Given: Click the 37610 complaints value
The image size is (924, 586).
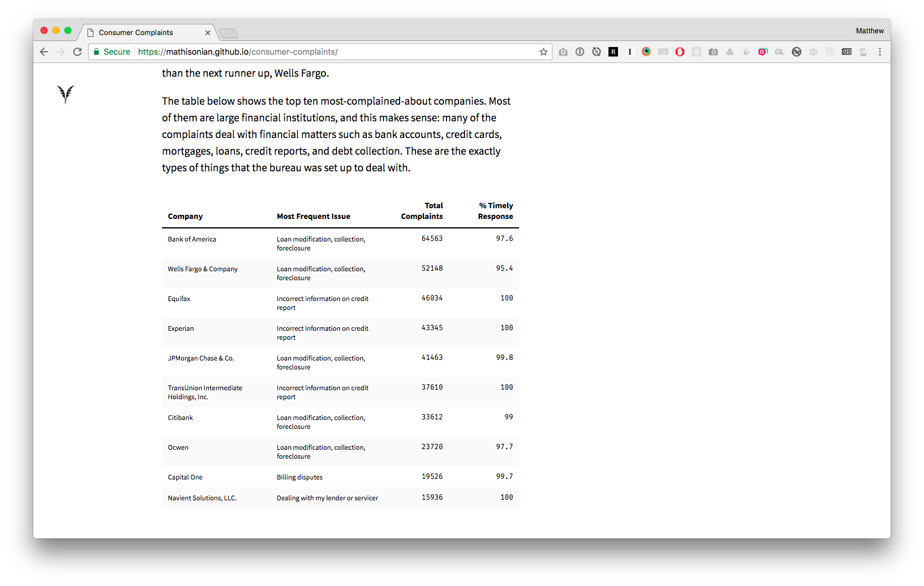Looking at the screenshot, I should tap(432, 387).
